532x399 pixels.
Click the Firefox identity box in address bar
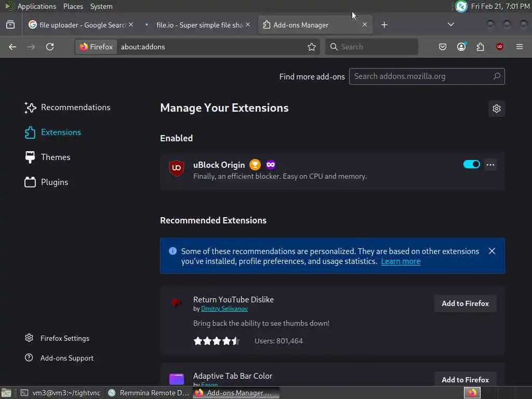point(96,47)
